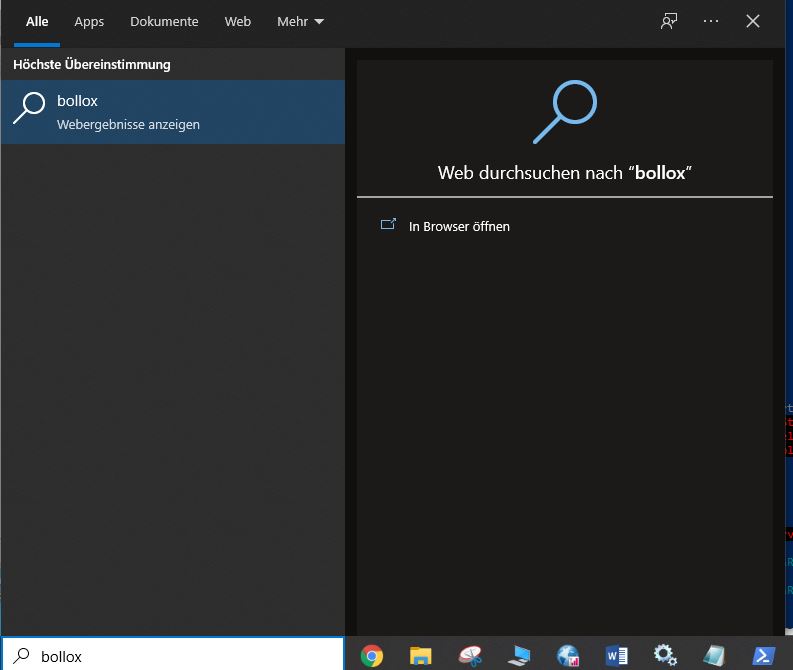Launch the Snipping Tool taskbar icon

tap(470, 656)
